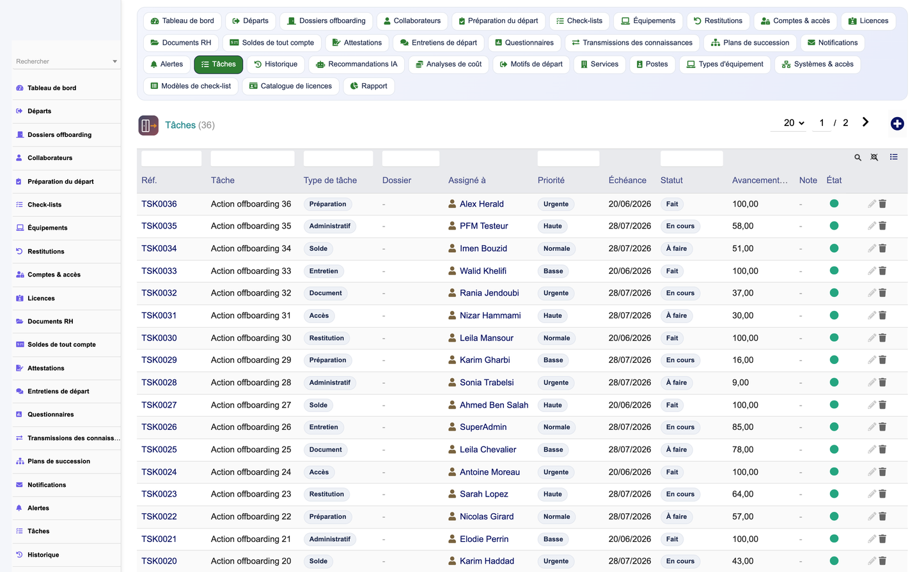Open the Recommandations IA tab
This screenshot has height=572, width=924.
(x=357, y=65)
